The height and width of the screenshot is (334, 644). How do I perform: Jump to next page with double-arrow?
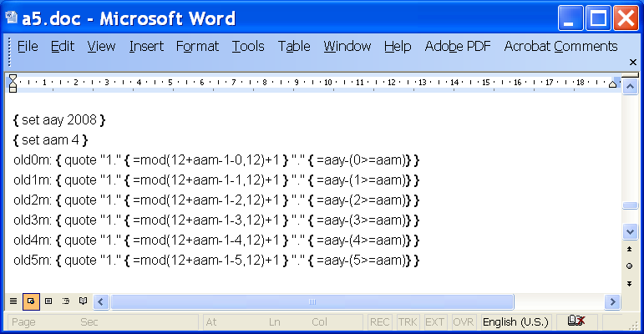tap(631, 283)
